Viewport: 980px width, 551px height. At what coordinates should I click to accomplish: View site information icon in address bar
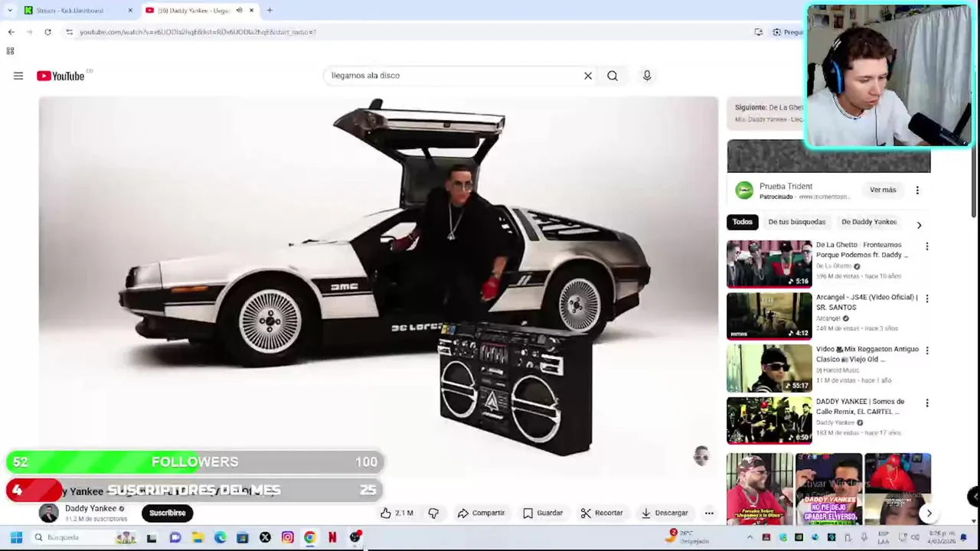pyautogui.click(x=69, y=32)
